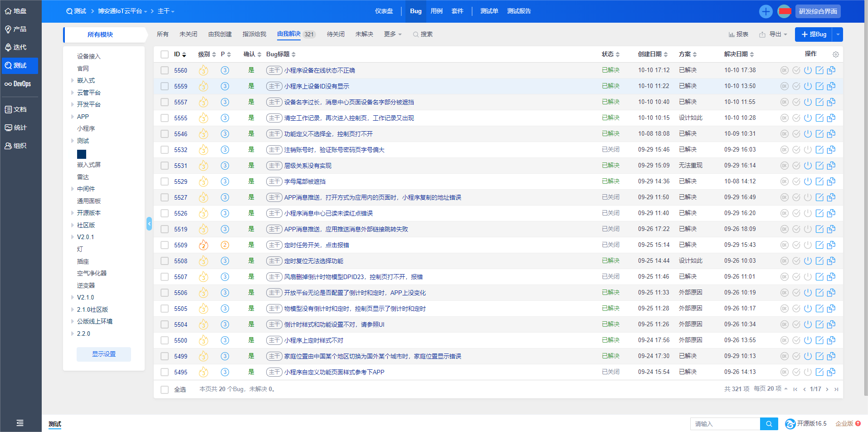Check the box for bug 5559

[165, 86]
